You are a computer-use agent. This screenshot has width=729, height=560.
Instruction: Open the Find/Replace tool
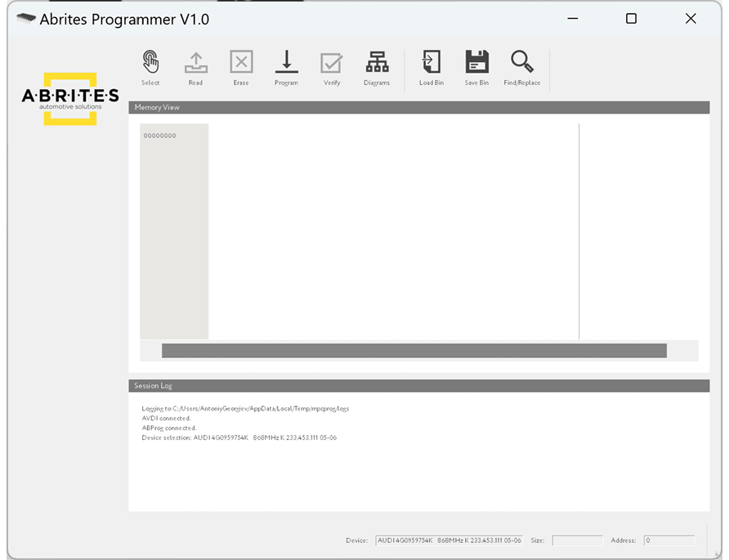tap(522, 64)
